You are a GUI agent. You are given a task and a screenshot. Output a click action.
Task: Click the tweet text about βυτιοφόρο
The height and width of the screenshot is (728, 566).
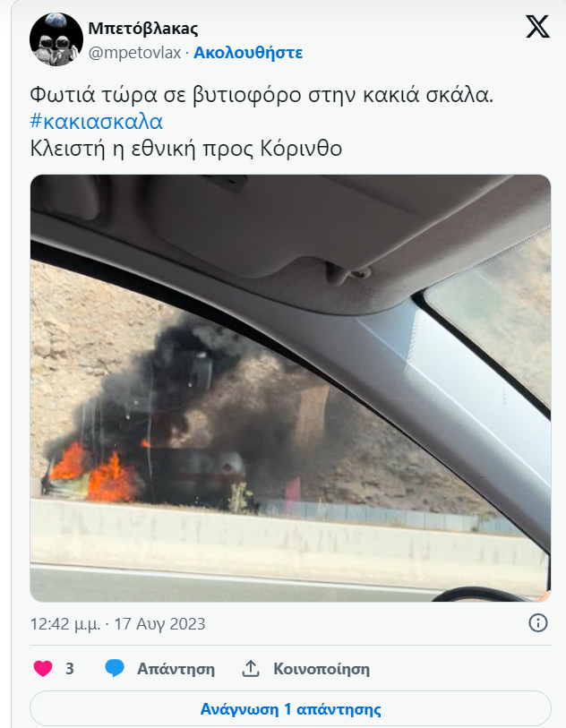(262, 95)
